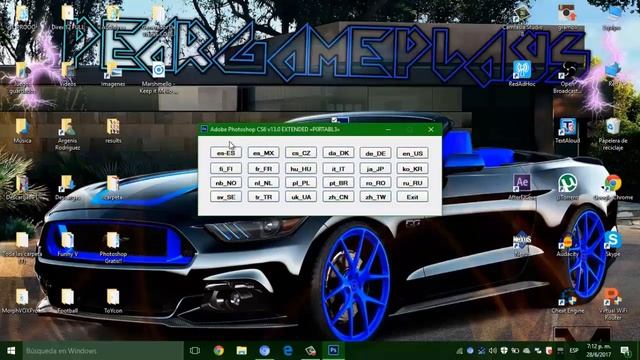Select the Videos desktop folder

pos(67,74)
